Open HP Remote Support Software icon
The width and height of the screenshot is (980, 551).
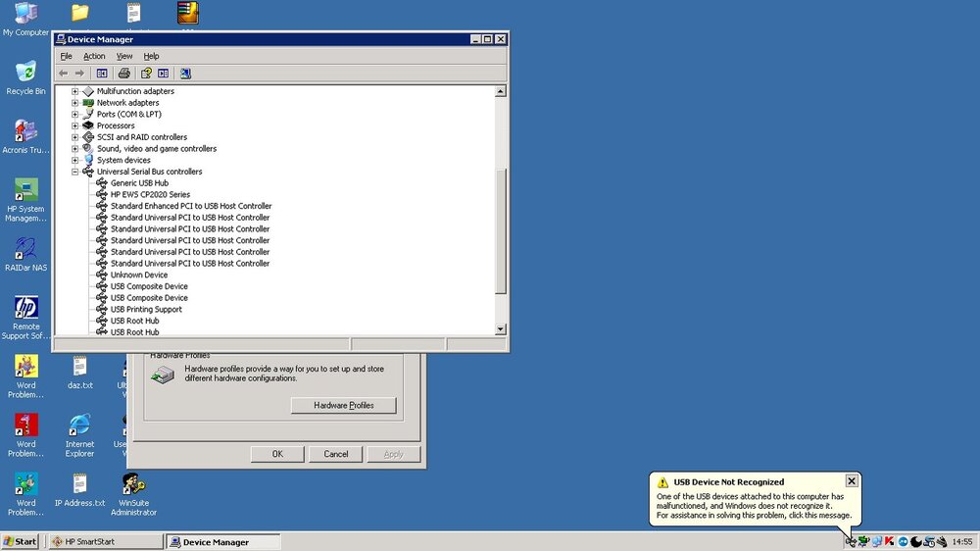pos(25,317)
